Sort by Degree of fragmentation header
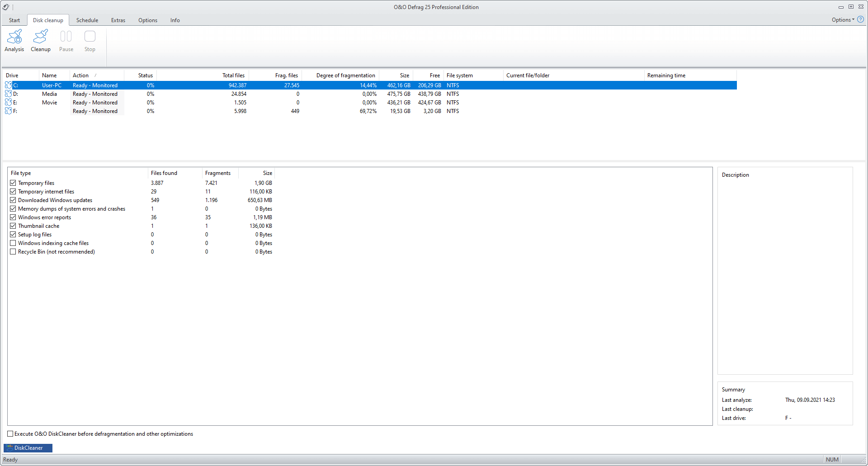The width and height of the screenshot is (868, 466). click(x=340, y=75)
